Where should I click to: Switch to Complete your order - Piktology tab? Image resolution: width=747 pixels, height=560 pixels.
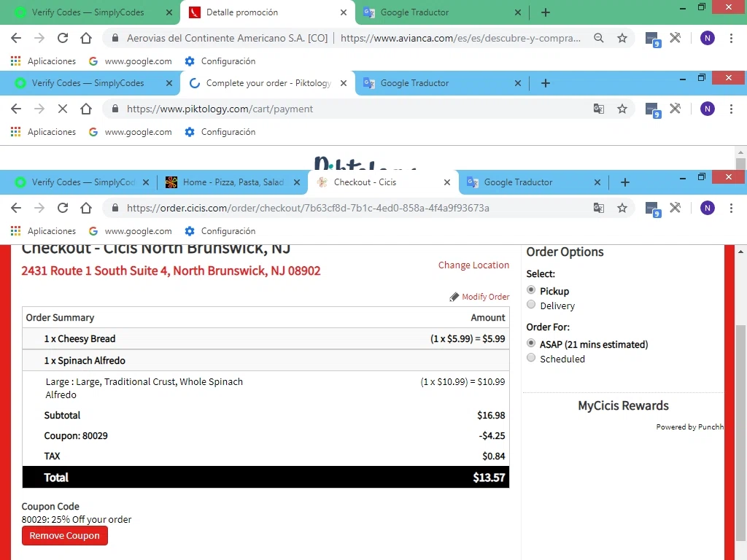click(x=268, y=83)
